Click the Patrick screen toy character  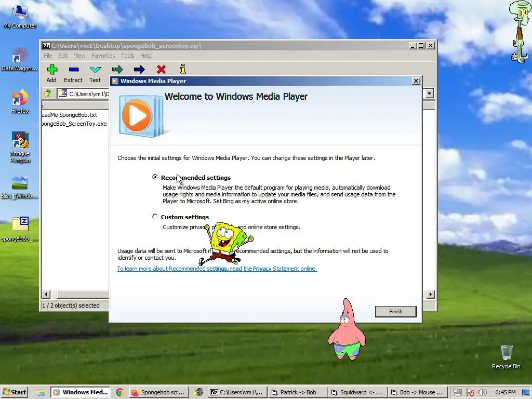tap(347, 329)
